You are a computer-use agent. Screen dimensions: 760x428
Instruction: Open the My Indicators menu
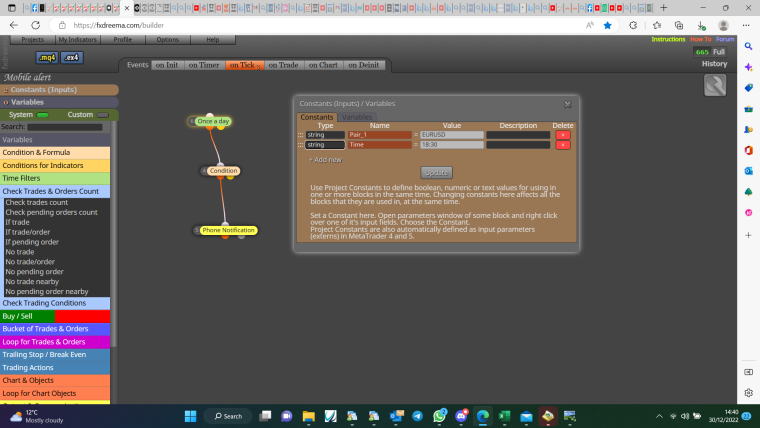78,40
